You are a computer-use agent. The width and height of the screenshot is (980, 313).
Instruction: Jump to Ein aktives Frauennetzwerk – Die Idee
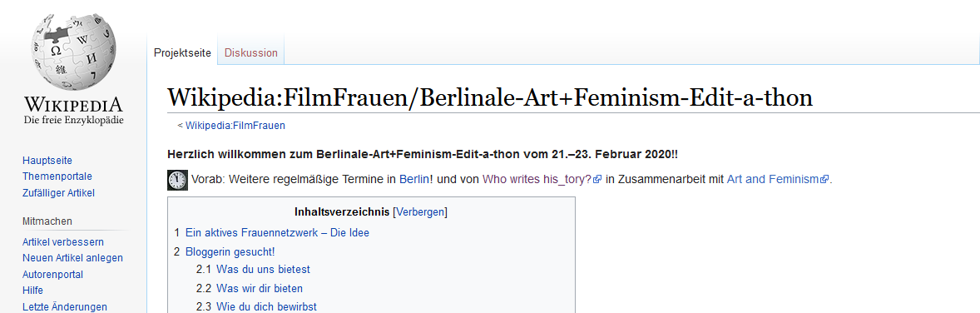277,233
